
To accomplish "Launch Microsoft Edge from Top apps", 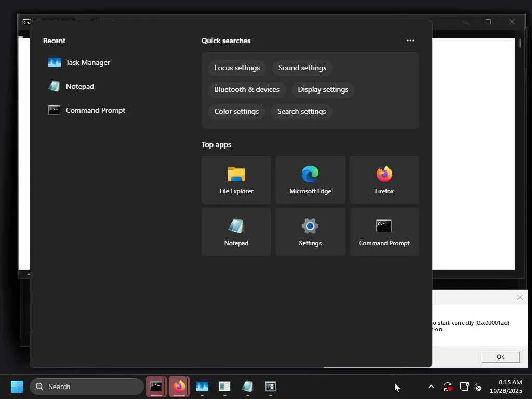I will coord(310,180).
